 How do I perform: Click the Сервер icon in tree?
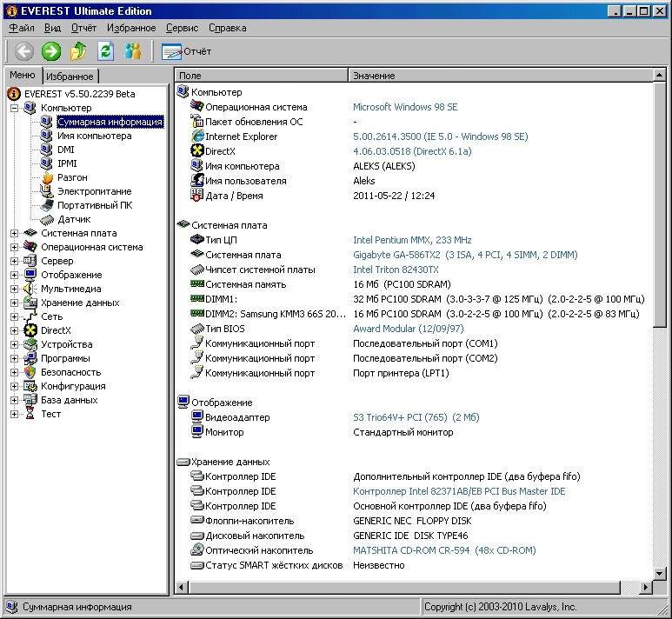(30, 261)
